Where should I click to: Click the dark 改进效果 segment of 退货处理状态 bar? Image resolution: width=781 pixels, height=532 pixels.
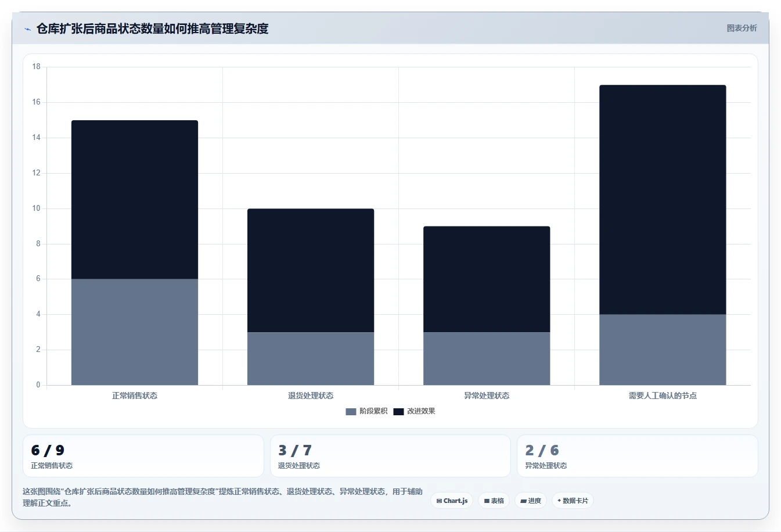click(311, 271)
